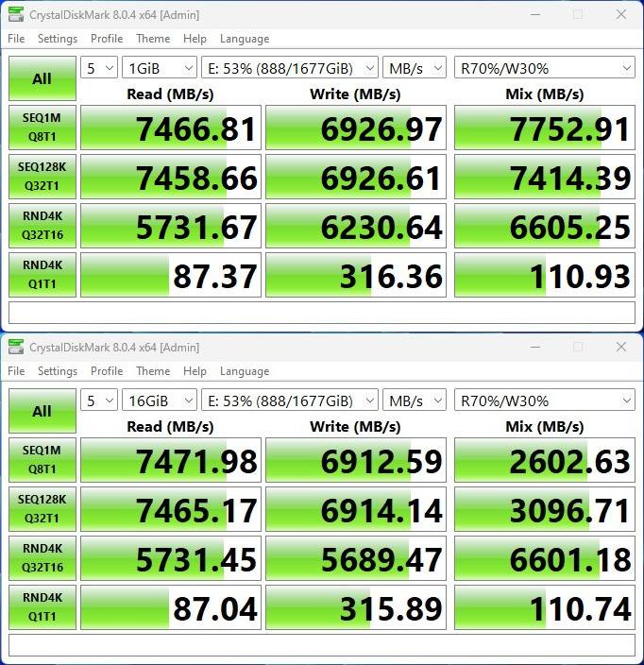Click the 6230.64 write result
Image resolution: width=644 pixels, height=665 pixels.
[356, 226]
